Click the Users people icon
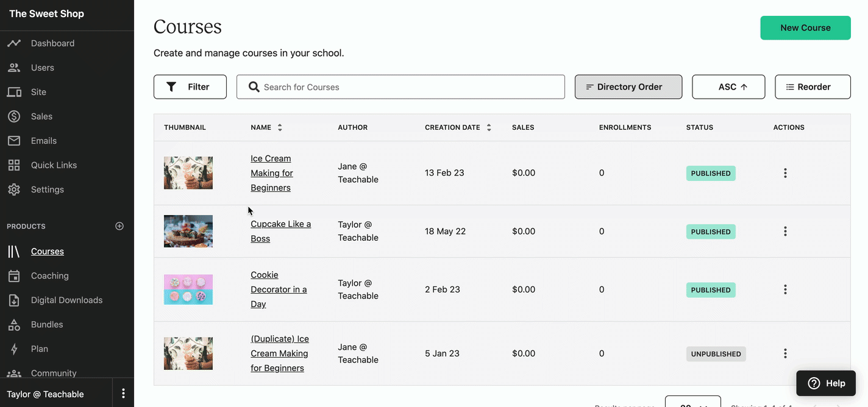 tap(14, 68)
